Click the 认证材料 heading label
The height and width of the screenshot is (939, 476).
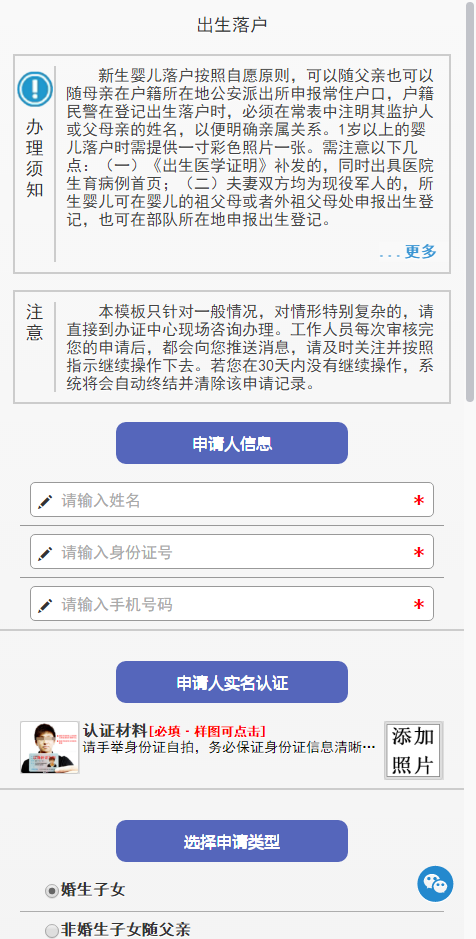tap(114, 731)
